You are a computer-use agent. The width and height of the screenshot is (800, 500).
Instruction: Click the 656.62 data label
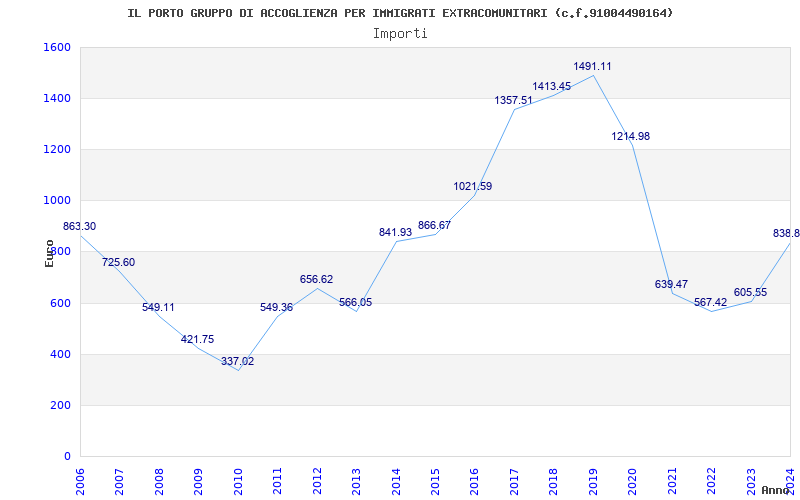pyautogui.click(x=316, y=279)
